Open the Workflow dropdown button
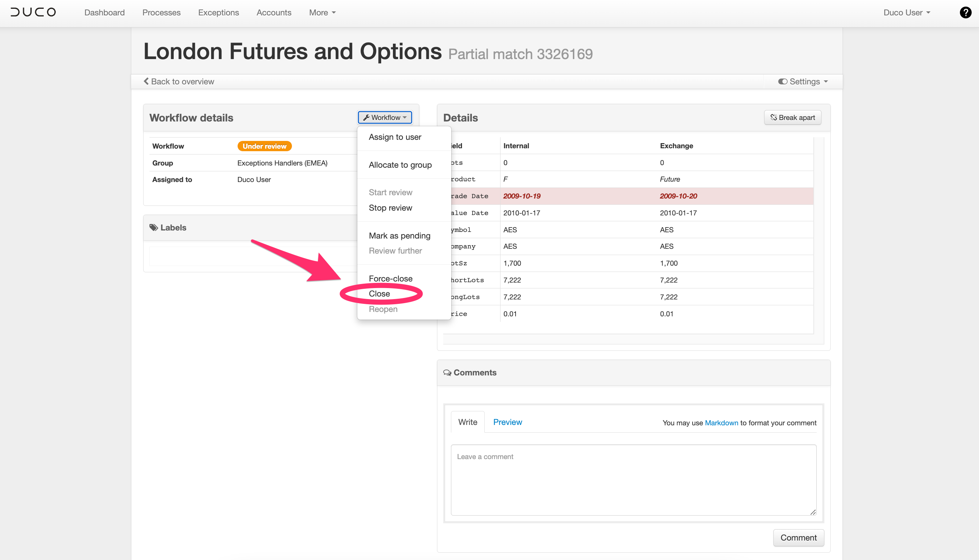 [385, 117]
